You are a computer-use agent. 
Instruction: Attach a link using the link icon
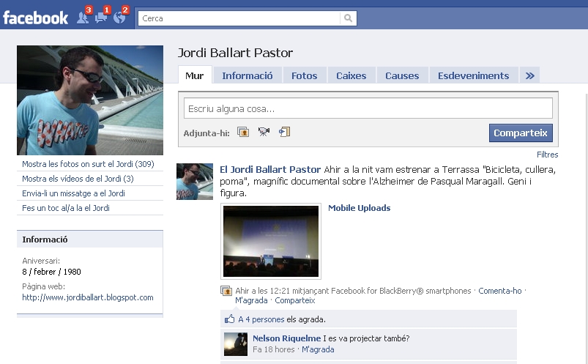[284, 133]
